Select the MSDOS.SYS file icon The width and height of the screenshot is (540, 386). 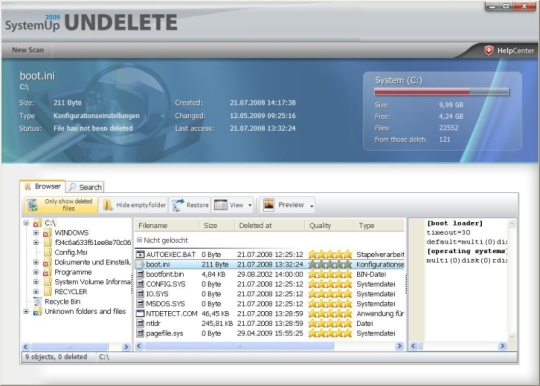tap(140, 304)
